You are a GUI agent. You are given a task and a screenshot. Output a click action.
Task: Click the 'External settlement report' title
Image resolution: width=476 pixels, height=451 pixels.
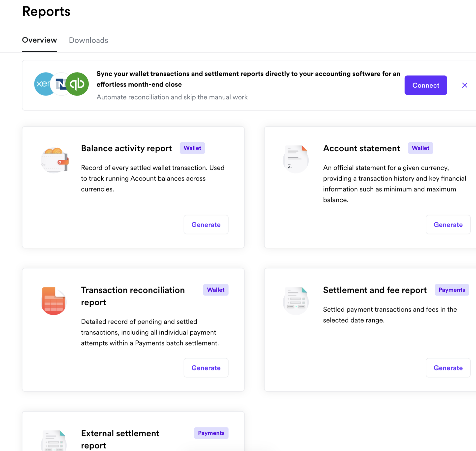point(120,439)
